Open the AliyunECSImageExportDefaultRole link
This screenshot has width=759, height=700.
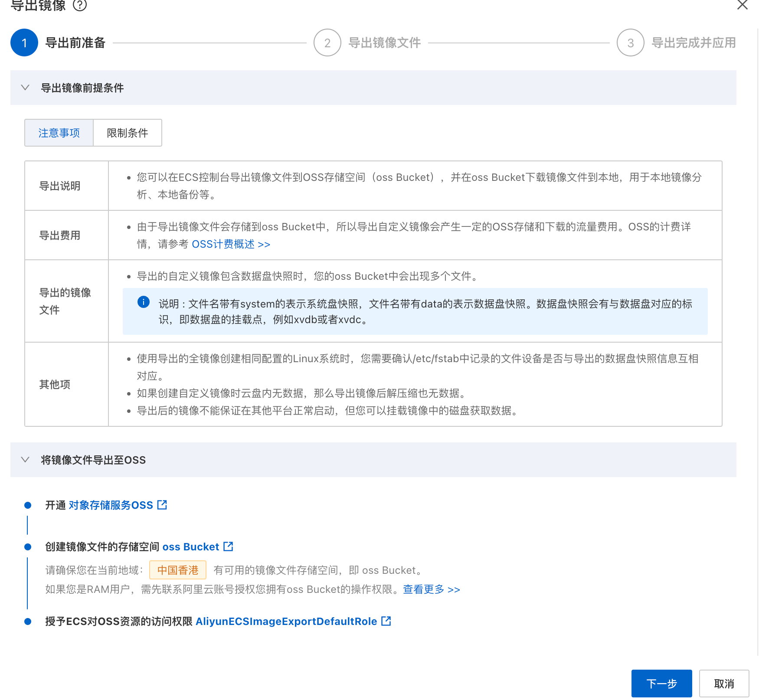tap(286, 621)
